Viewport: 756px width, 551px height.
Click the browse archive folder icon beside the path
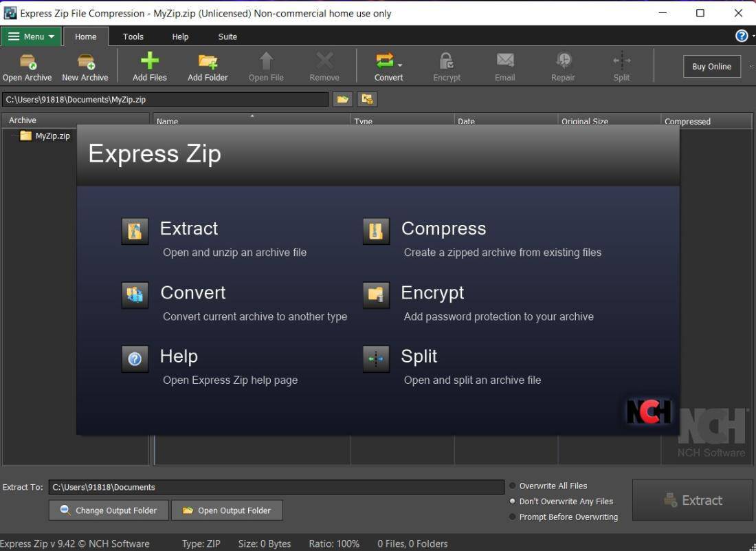[x=342, y=99]
